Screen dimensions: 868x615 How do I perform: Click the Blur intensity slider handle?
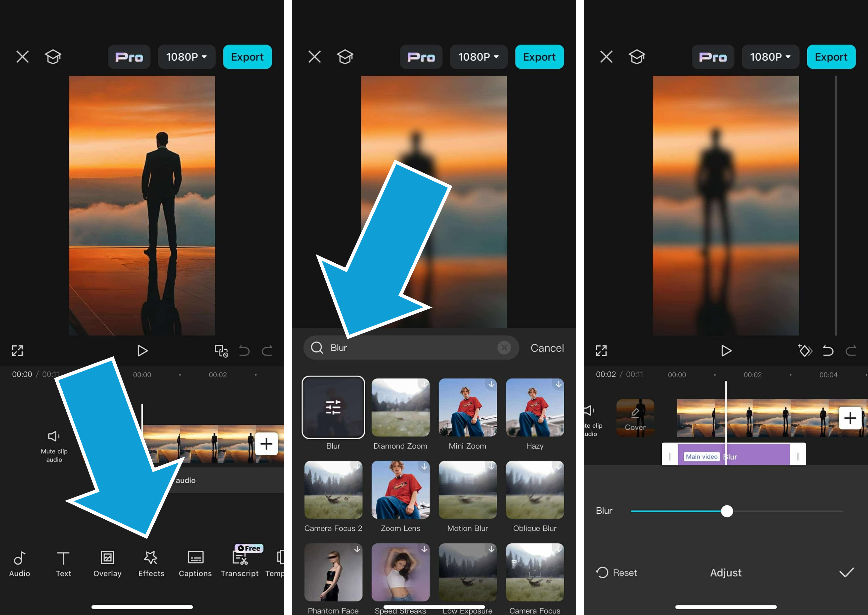pyautogui.click(x=727, y=511)
